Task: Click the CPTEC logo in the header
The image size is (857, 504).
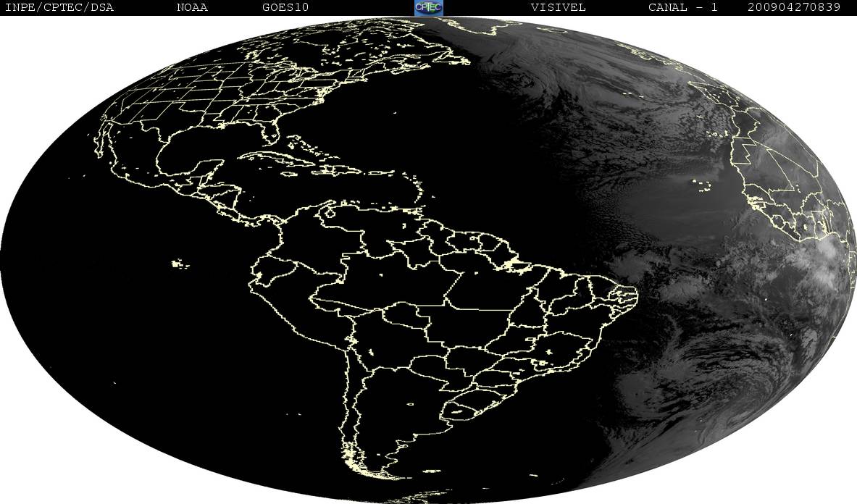Action: coord(429,7)
